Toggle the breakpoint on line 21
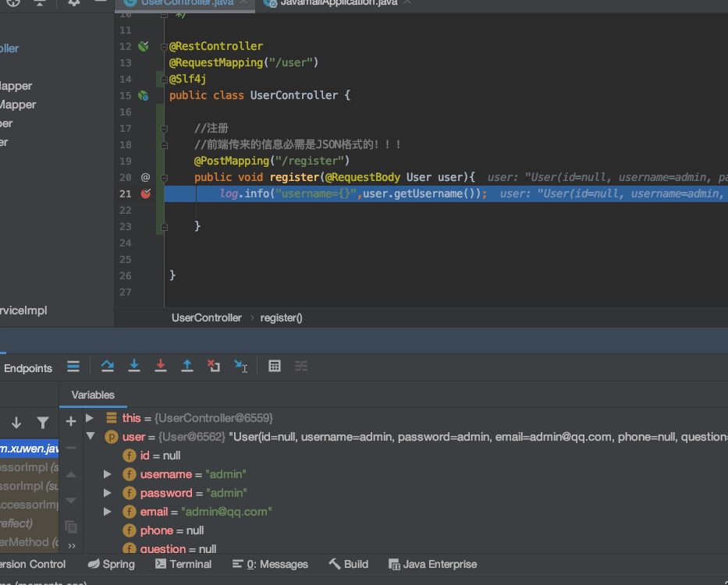The image size is (728, 585). point(145,193)
